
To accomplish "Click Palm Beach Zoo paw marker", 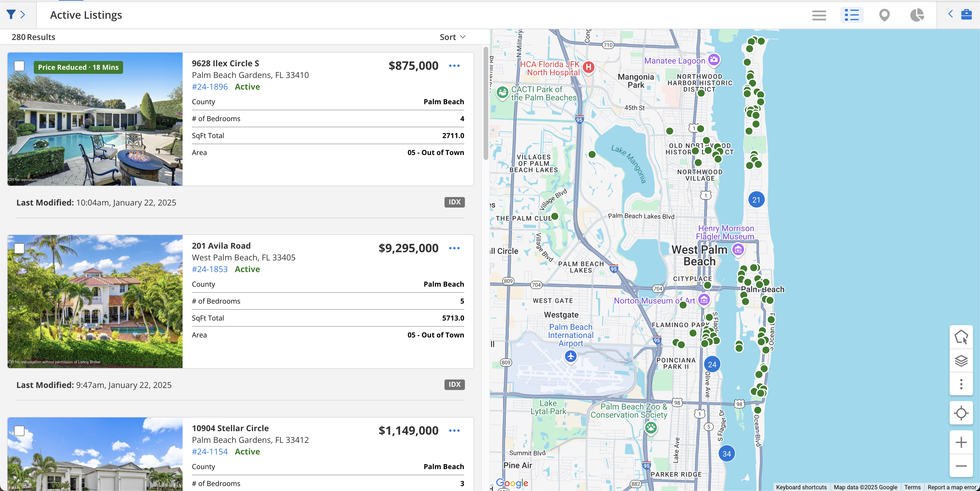I will click(651, 428).
